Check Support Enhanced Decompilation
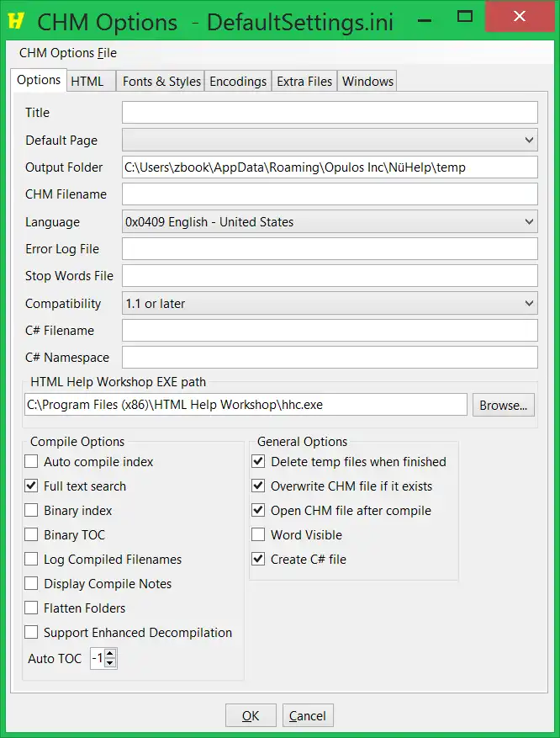This screenshot has width=560, height=738. 31,633
